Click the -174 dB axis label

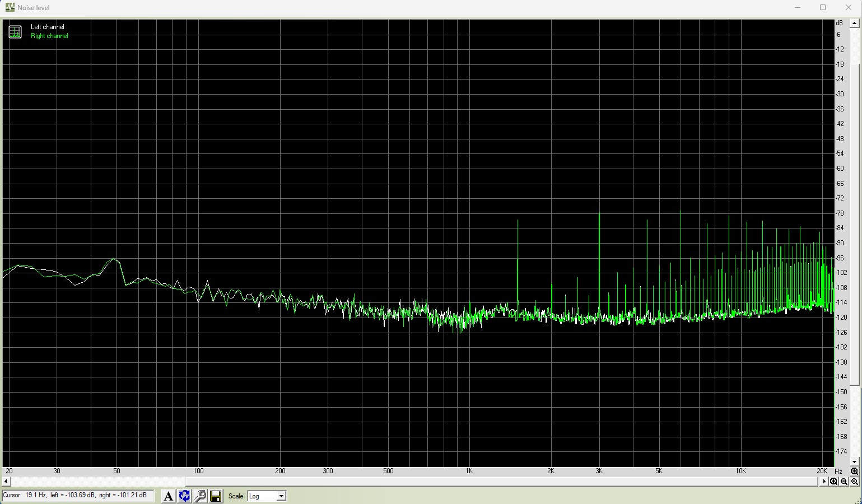click(841, 451)
